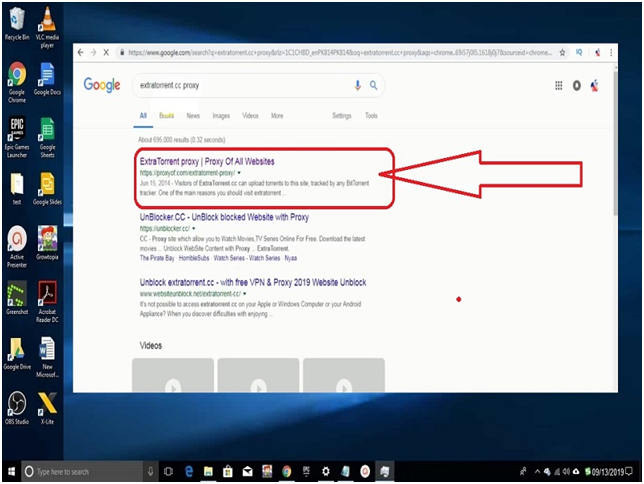The height and width of the screenshot is (484, 644).
Task: Open Google Chrome desktop shortcut
Action: [17, 82]
